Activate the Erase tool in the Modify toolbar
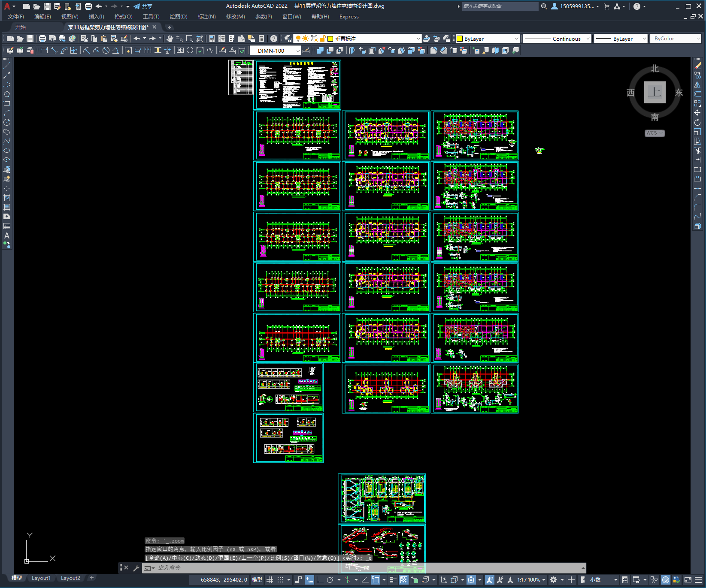This screenshot has height=588, width=706. pos(697,66)
